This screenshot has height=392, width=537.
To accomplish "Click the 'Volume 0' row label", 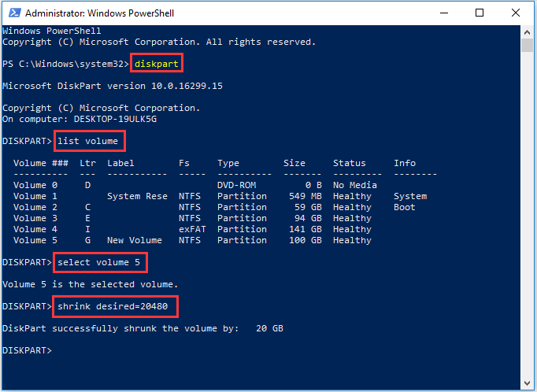I will pyautogui.click(x=35, y=185).
